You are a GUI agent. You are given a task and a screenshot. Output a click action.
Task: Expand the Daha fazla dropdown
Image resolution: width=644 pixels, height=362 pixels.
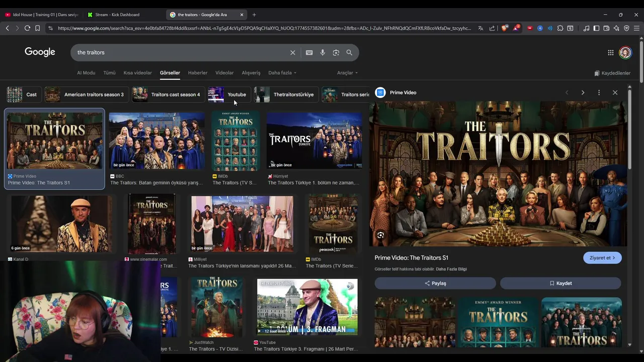click(x=282, y=73)
